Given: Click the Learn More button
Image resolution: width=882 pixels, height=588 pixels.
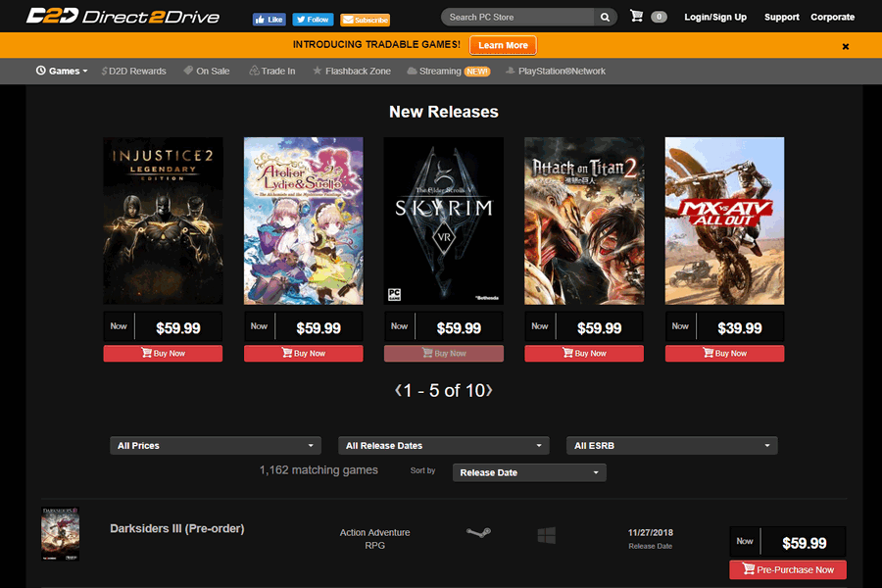Looking at the screenshot, I should point(503,45).
